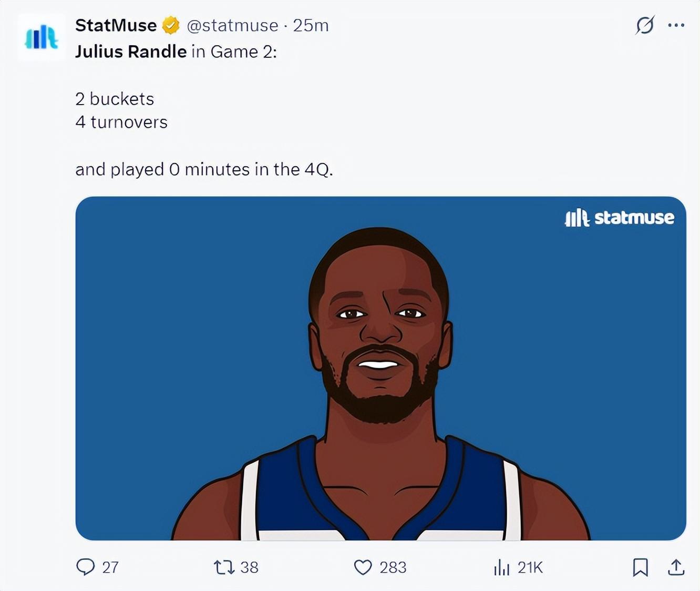
Task: Click the repost arrows icon
Action: coord(224,567)
